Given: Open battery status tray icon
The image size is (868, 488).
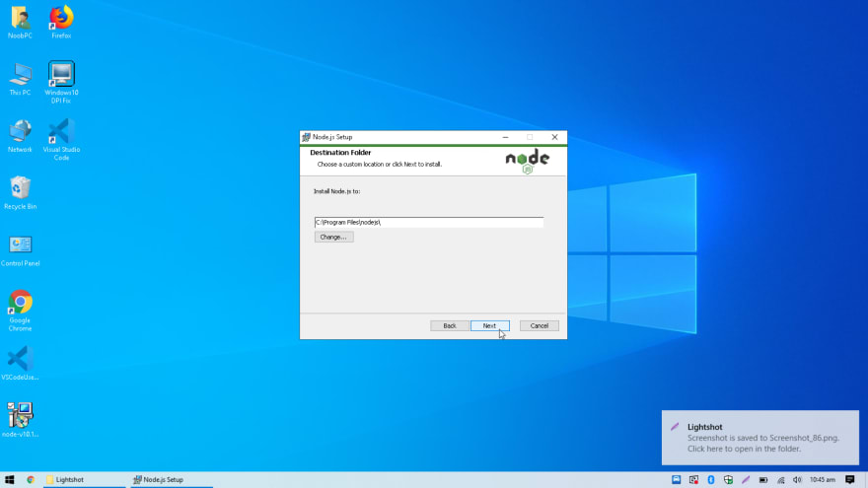Looking at the screenshot, I should click(x=763, y=480).
